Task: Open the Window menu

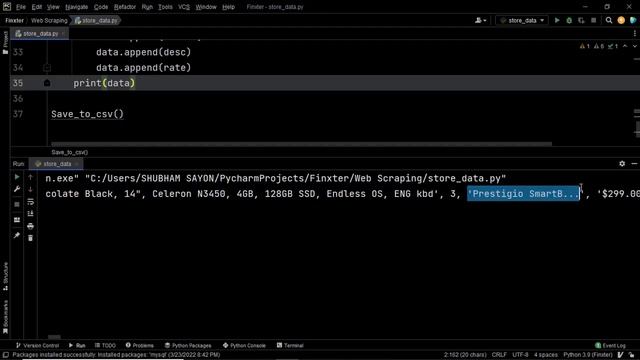Action: click(x=206, y=7)
